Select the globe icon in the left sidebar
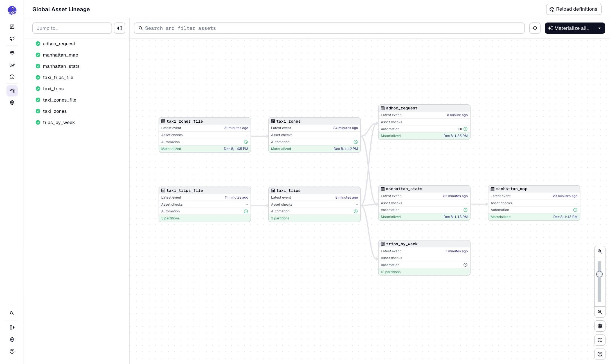The image size is (610, 364). point(12,53)
